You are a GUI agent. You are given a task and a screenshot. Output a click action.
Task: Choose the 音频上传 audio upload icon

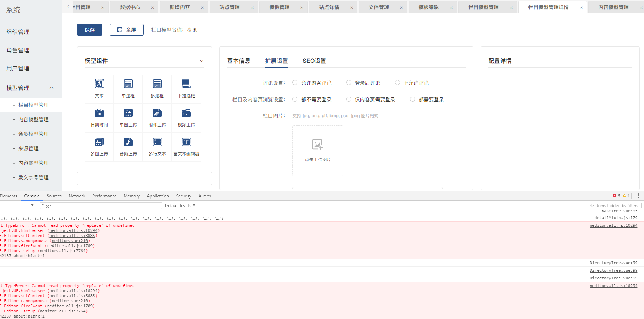pos(128,142)
